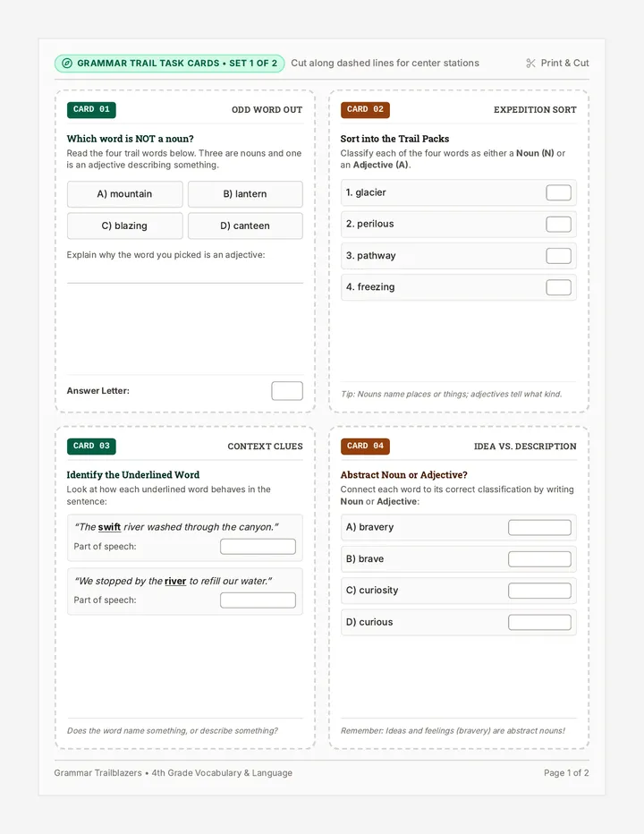Viewport: 644px width, 834px height.
Task: Choose answer option D) canteen
Action: point(245,226)
